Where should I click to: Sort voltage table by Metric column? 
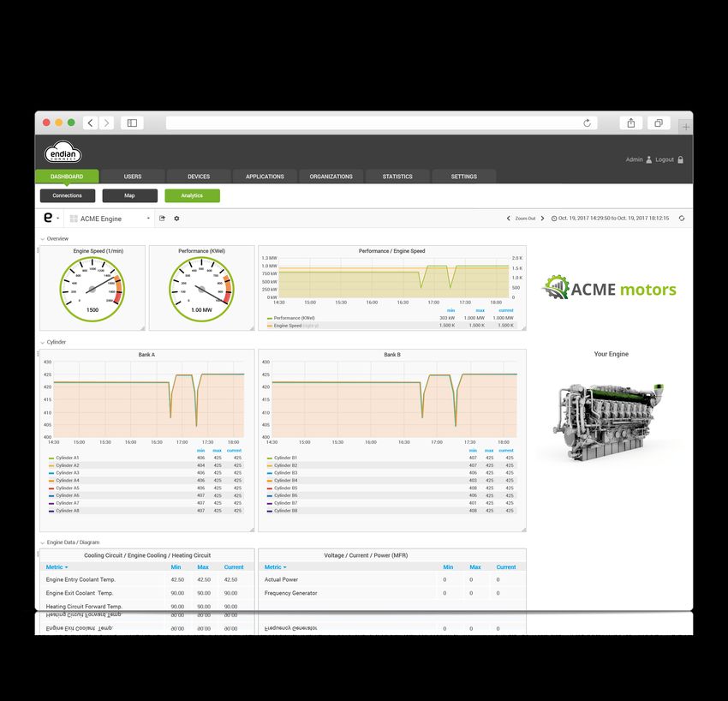(x=275, y=567)
